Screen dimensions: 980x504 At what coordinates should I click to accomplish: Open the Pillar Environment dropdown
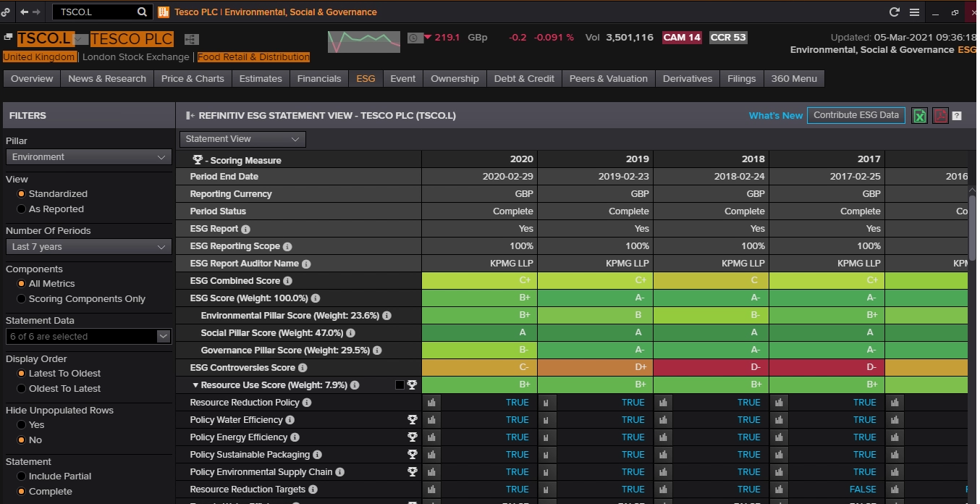coord(88,157)
